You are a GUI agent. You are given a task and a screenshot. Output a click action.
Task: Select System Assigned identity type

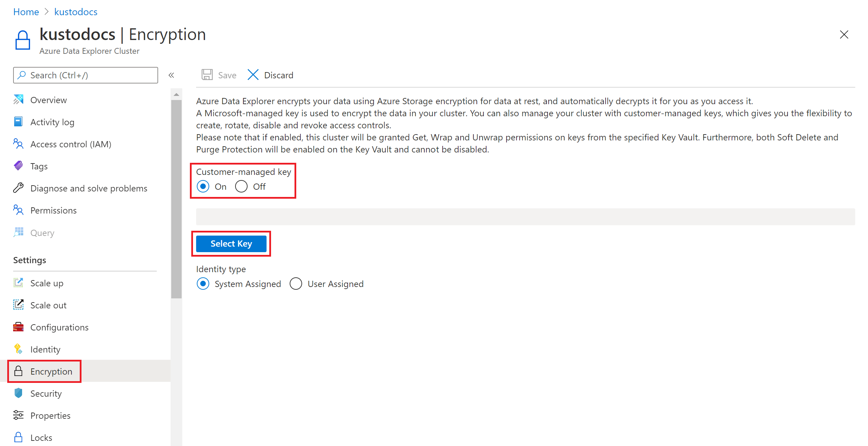tap(203, 284)
